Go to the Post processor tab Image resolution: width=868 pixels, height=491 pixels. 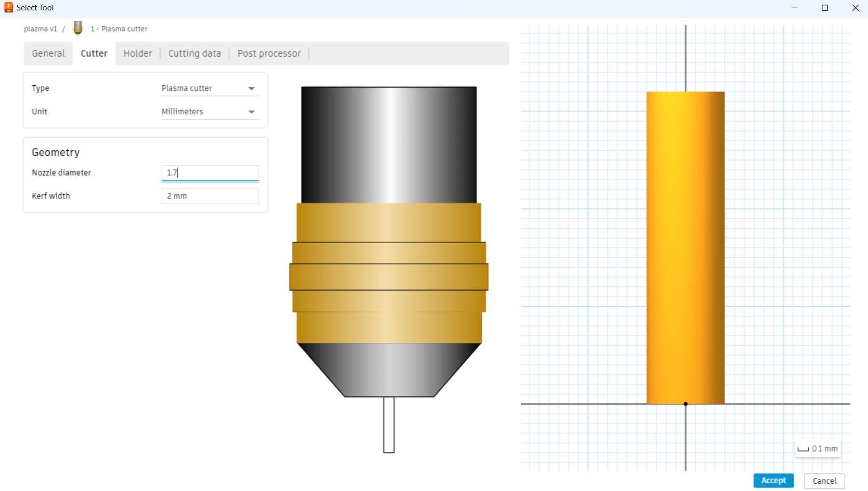click(x=269, y=54)
